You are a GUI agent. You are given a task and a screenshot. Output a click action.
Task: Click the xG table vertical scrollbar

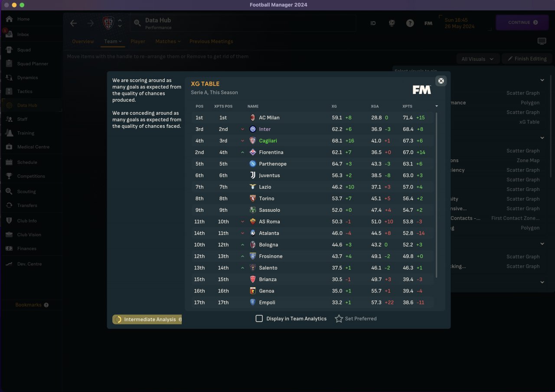coord(436,195)
